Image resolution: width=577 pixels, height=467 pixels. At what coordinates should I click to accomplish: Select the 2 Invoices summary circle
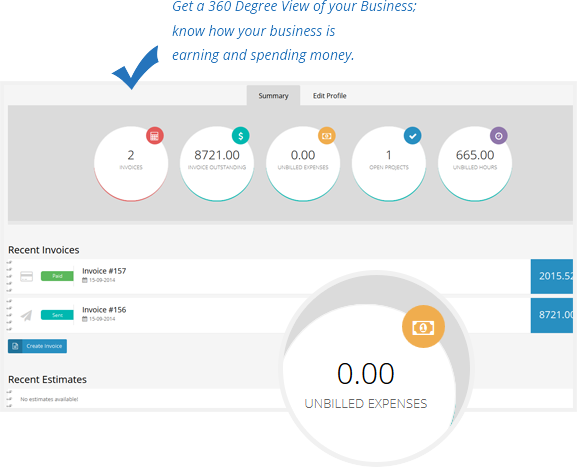[x=131, y=164]
